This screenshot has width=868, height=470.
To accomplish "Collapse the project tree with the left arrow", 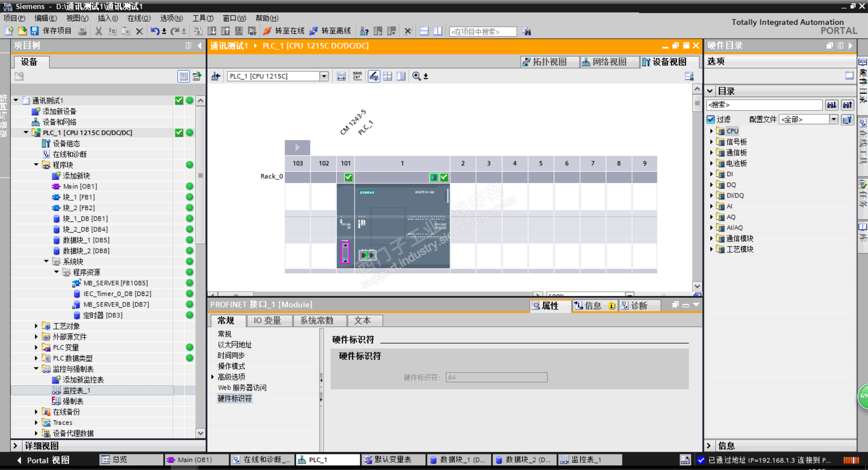I will [x=200, y=45].
